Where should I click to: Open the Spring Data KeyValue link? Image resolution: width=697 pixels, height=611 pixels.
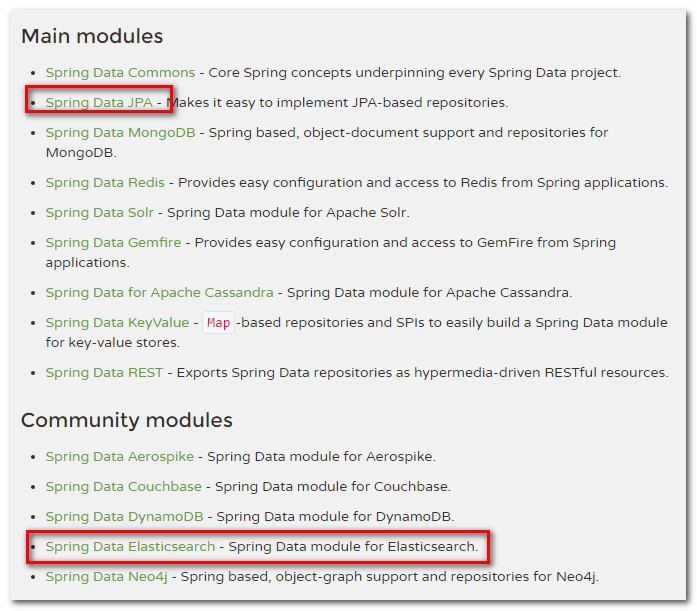(117, 323)
